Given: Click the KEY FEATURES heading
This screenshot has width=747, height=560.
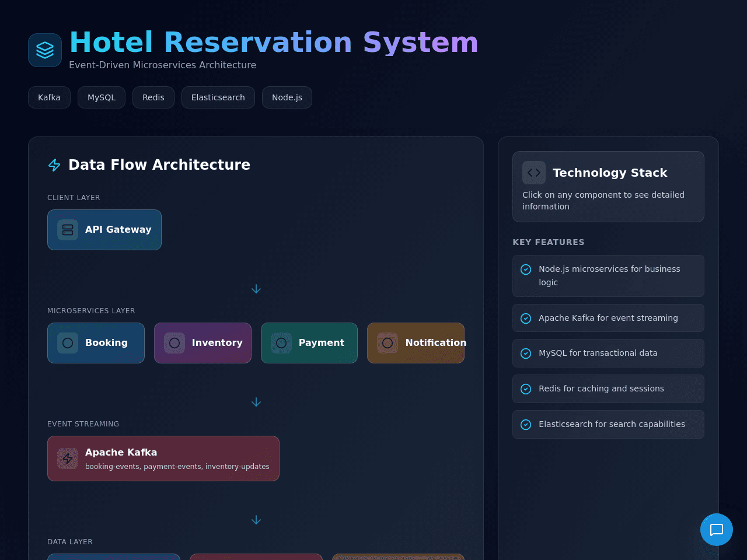Looking at the screenshot, I should (549, 242).
